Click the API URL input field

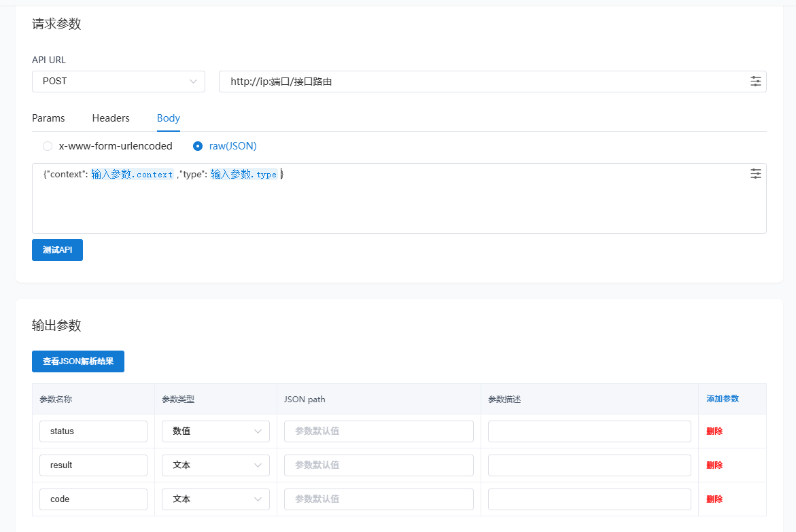pyautogui.click(x=483, y=82)
